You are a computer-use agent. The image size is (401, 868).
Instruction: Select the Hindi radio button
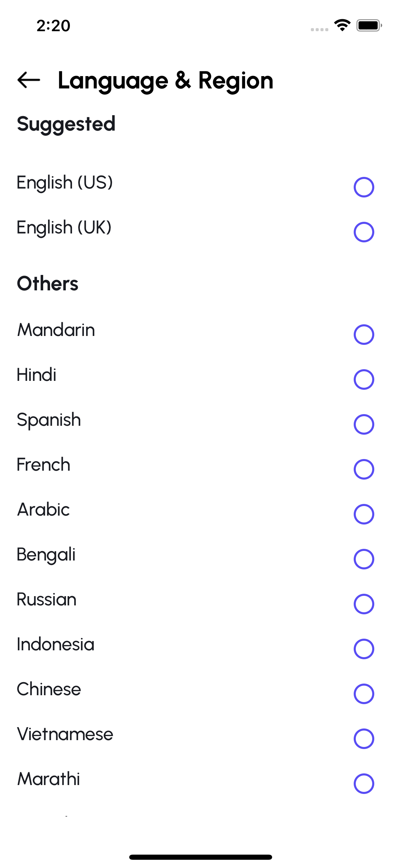coord(364,379)
